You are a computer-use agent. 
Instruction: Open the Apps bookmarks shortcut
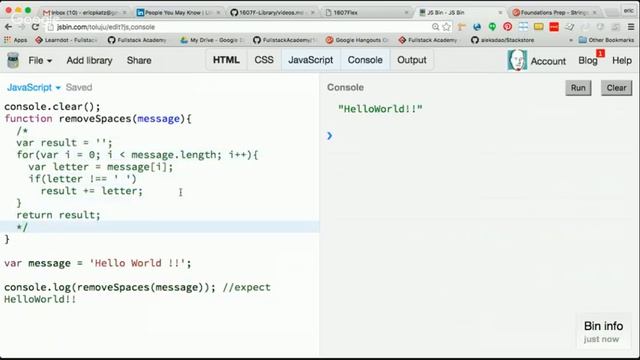coord(16,40)
